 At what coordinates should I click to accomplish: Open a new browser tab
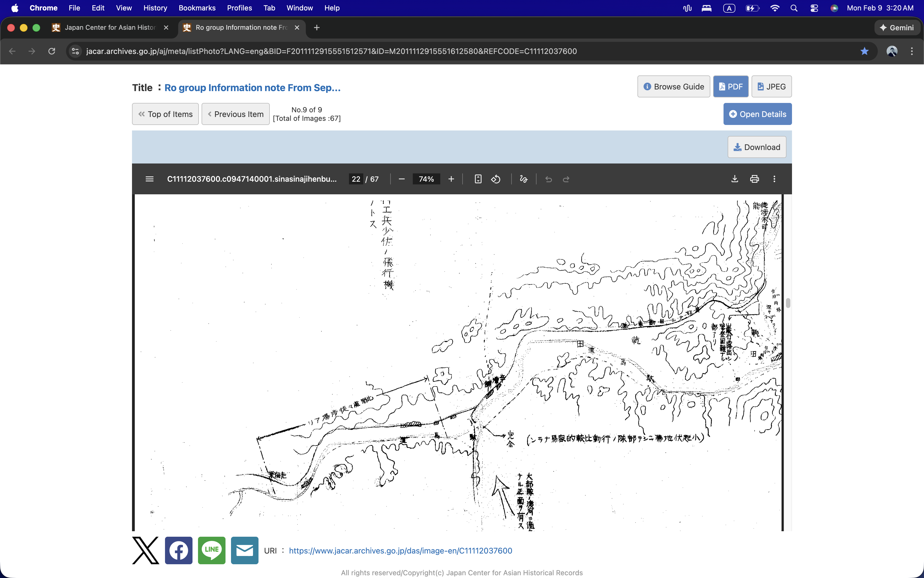(x=317, y=28)
